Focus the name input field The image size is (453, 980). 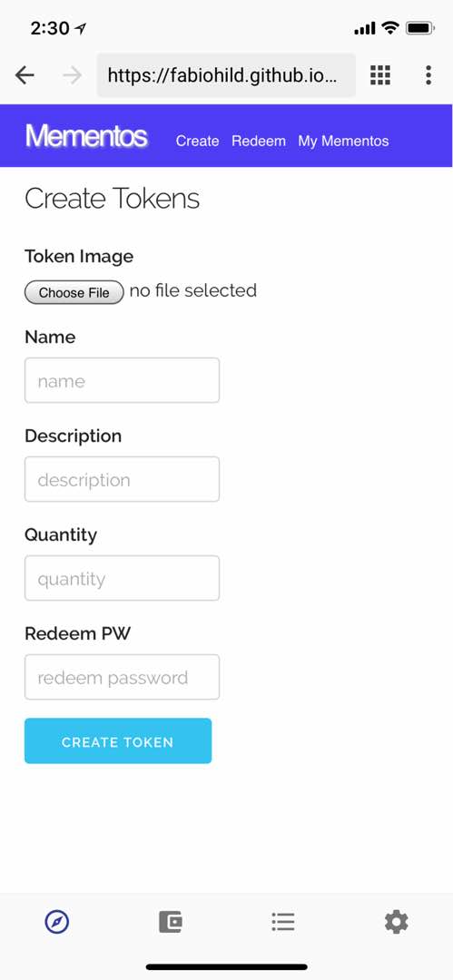tap(122, 380)
